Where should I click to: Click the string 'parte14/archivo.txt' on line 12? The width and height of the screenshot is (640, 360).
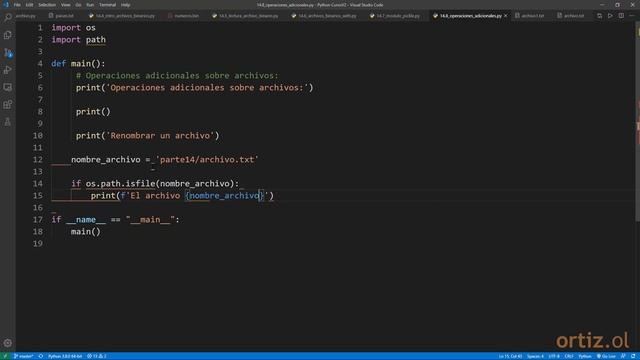pos(207,160)
